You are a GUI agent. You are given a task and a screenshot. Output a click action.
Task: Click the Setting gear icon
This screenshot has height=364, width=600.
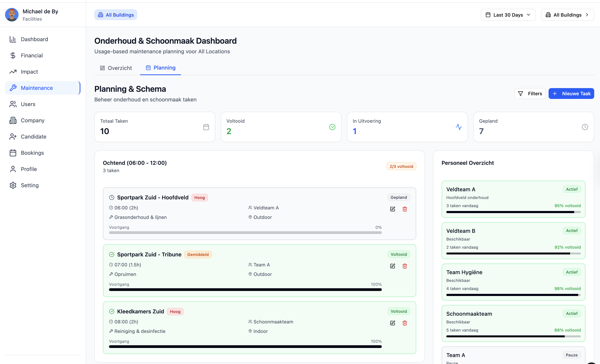13,185
